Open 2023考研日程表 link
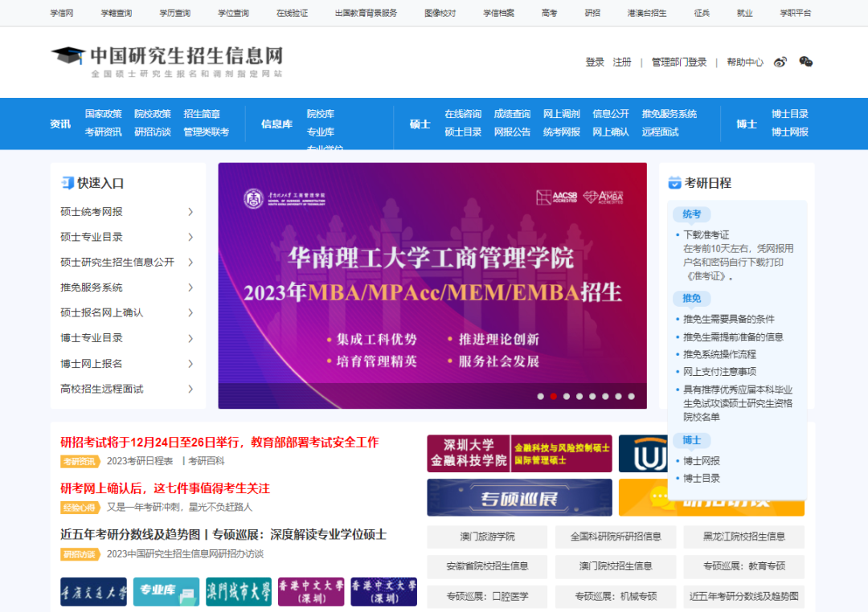 pyautogui.click(x=140, y=461)
